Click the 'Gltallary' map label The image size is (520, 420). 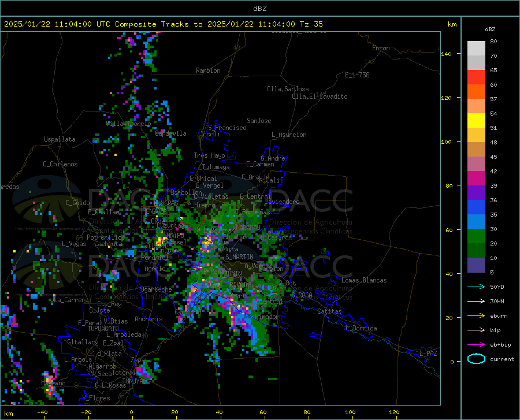(83, 342)
